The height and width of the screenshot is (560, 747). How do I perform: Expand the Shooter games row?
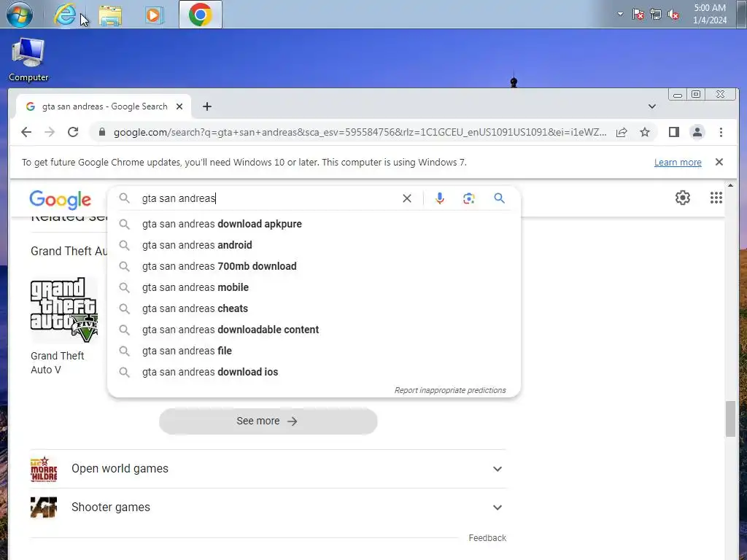[268, 507]
